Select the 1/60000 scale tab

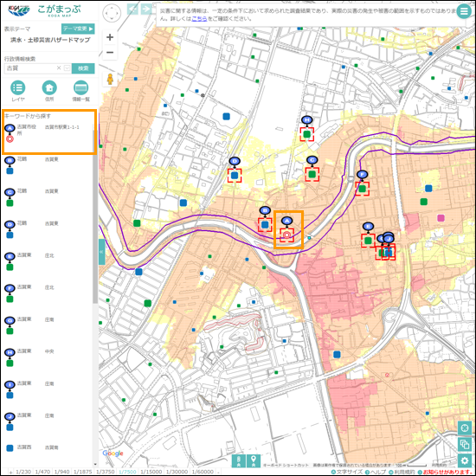[203, 472]
